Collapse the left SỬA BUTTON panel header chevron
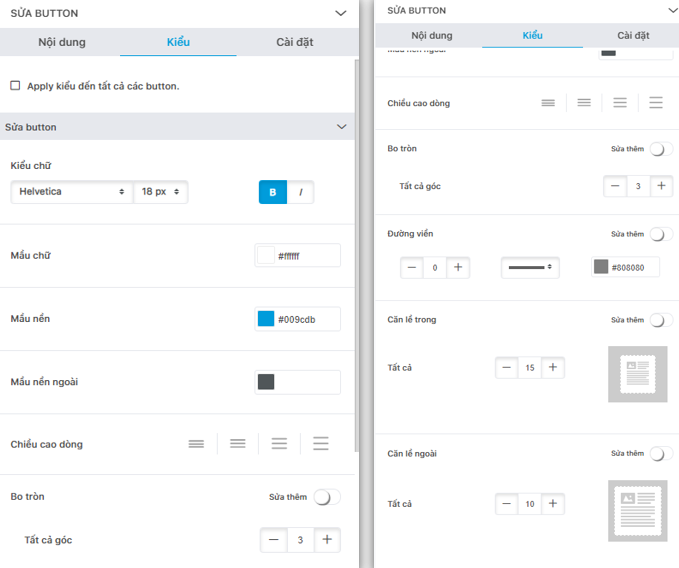The width and height of the screenshot is (679, 568). point(341,13)
